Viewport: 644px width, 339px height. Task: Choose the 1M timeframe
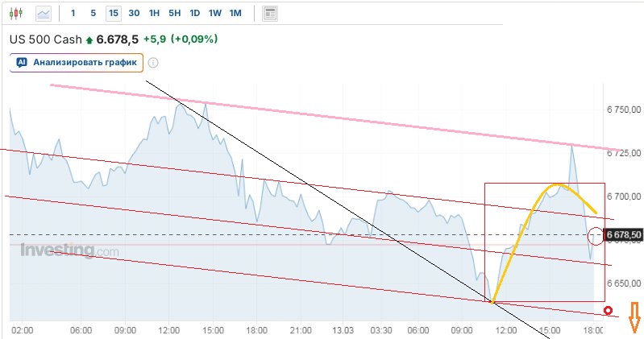pyautogui.click(x=235, y=13)
